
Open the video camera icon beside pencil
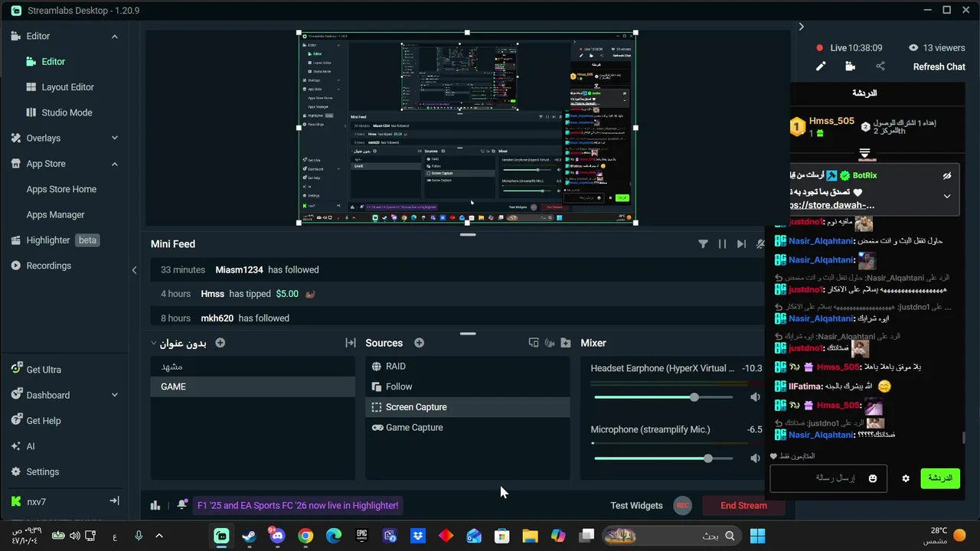coord(850,67)
